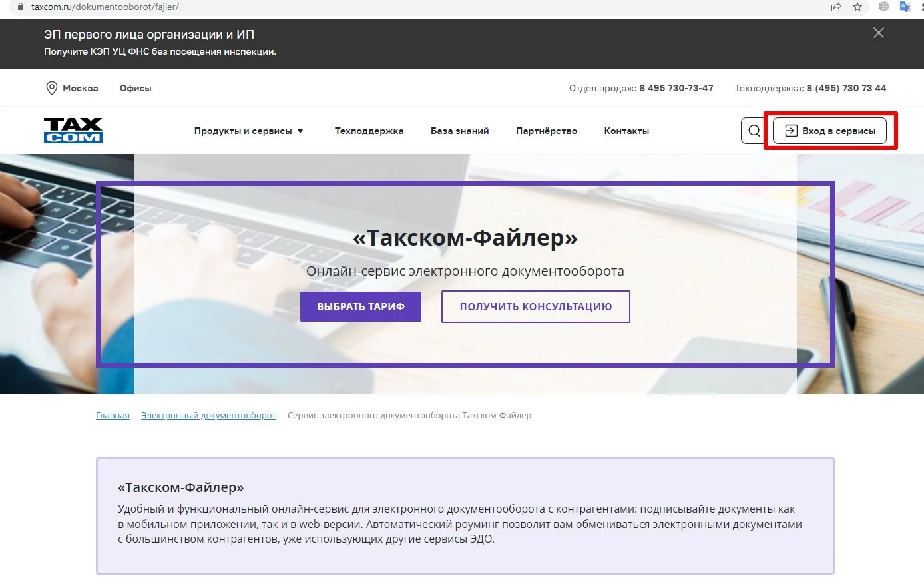Follow the Главная breadcrumb link
Image resolution: width=924 pixels, height=584 pixels.
(113, 415)
